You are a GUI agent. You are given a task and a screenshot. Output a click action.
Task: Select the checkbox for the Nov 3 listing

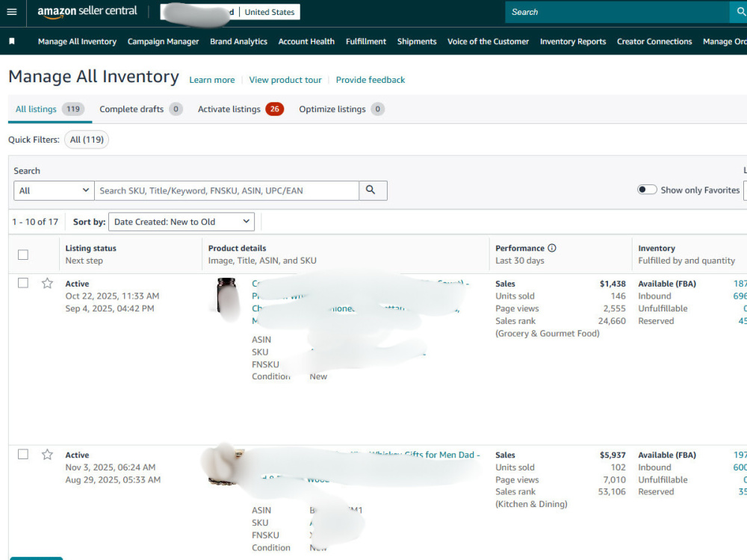pos(23,454)
